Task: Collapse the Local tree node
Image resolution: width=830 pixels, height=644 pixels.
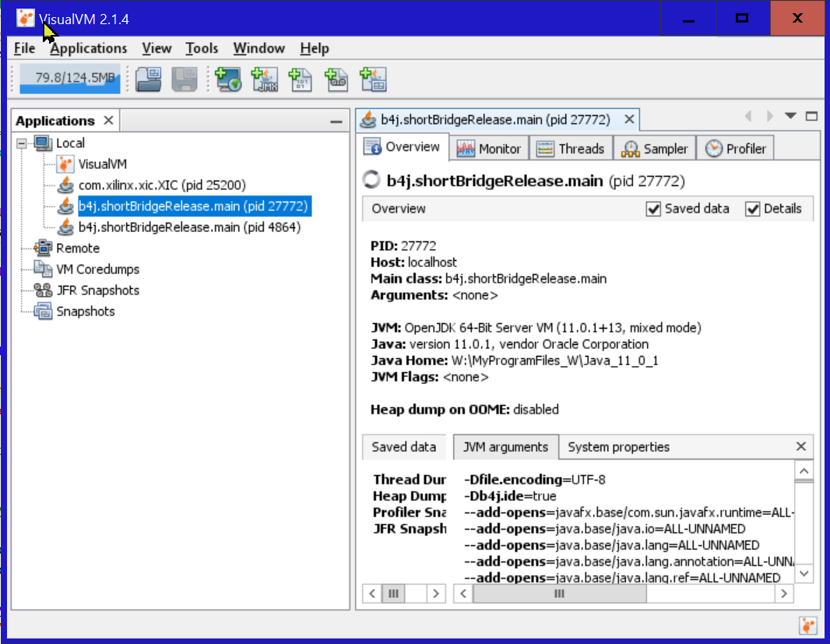Action: pyautogui.click(x=22, y=143)
